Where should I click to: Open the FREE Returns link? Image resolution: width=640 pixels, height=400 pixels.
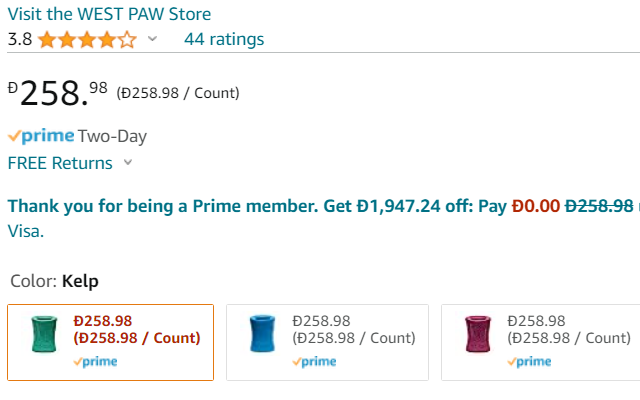(x=60, y=163)
